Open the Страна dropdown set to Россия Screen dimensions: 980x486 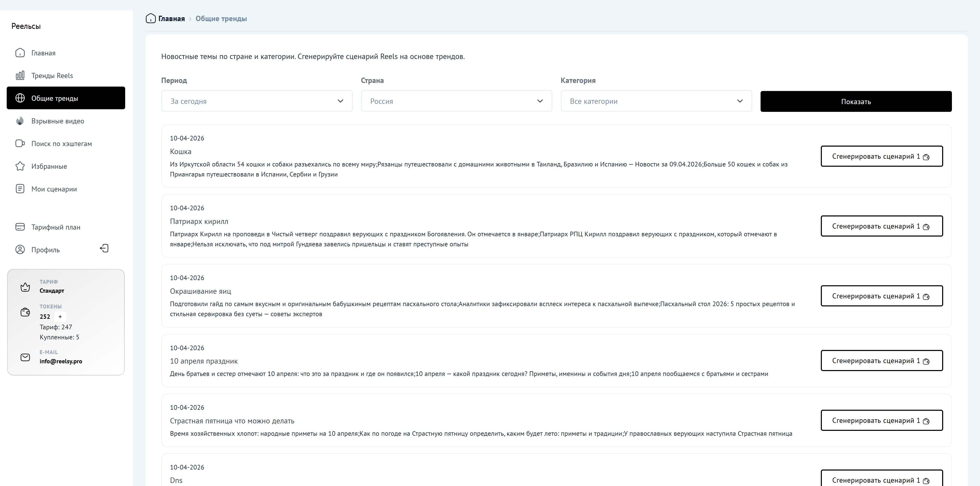456,101
